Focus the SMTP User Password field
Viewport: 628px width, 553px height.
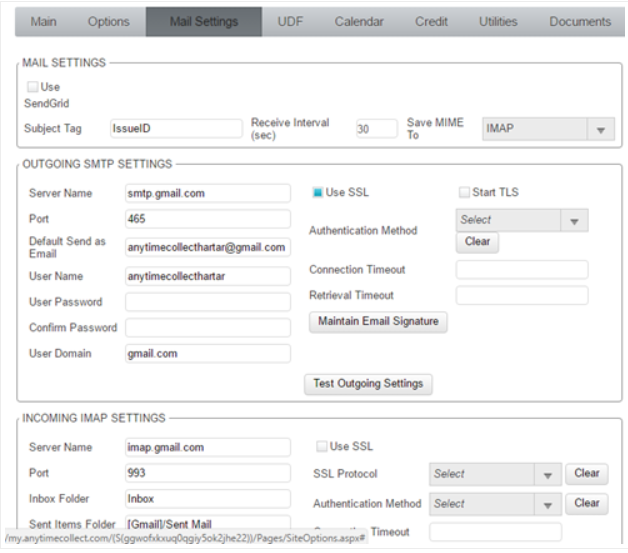(x=207, y=302)
